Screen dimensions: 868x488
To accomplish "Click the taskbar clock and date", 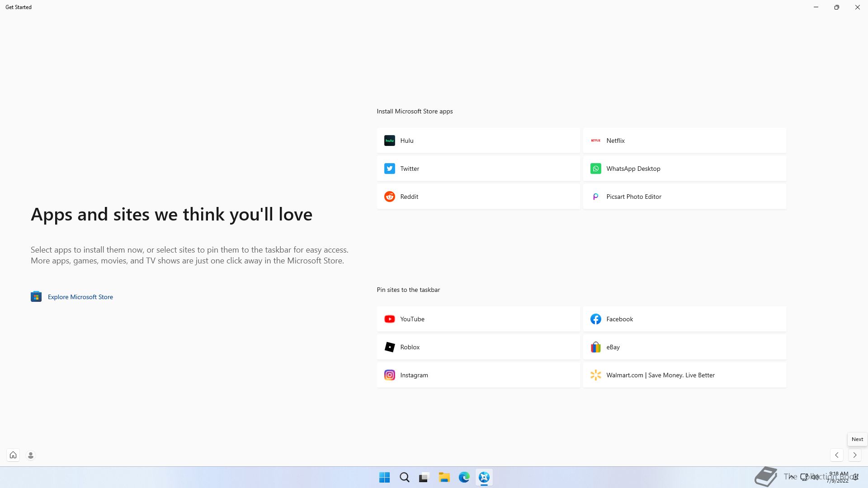I will (x=838, y=477).
